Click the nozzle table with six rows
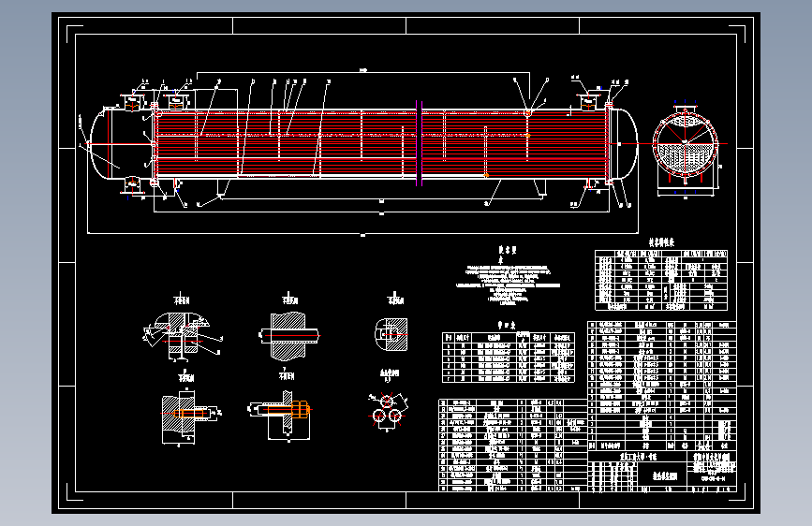Image resolution: width=812 pixels, height=526 pixels. (x=508, y=358)
